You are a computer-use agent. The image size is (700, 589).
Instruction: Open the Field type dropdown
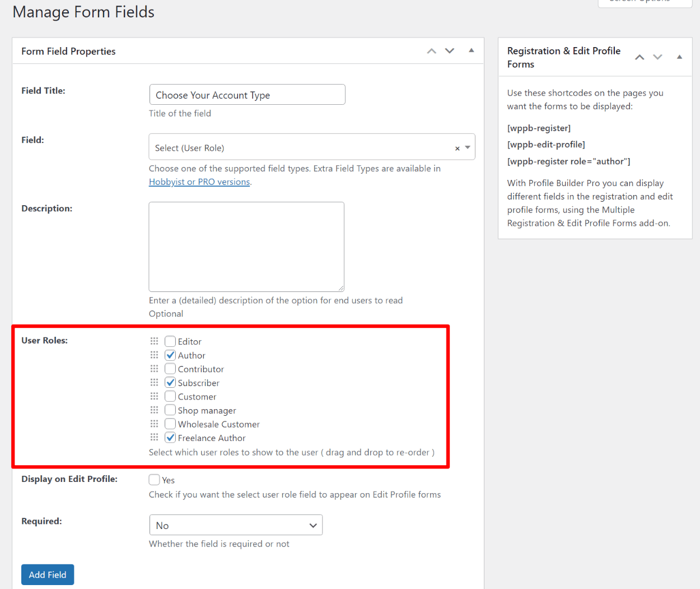coord(312,147)
